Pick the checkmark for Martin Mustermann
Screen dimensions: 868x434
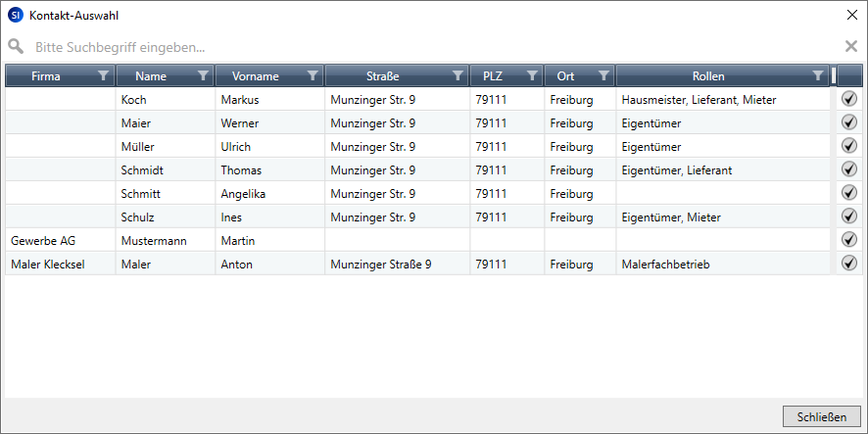(x=848, y=240)
